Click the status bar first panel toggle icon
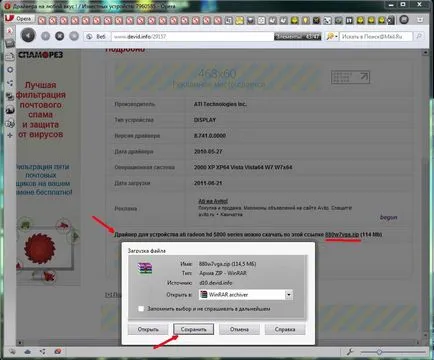This screenshot has width=434, height=360. click(12, 351)
